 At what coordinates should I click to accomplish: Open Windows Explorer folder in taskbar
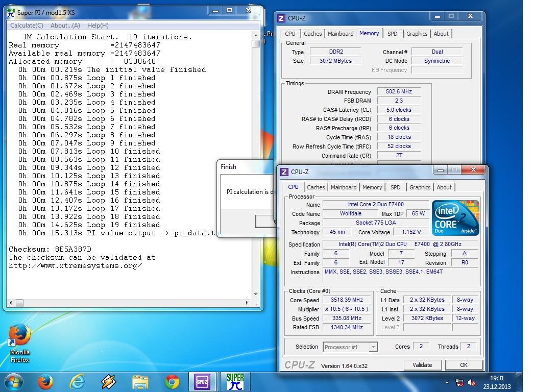[140, 382]
